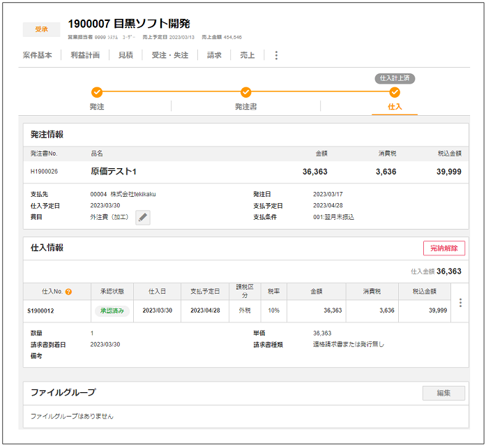Click the 税率 10% cell
The height and width of the screenshot is (448, 486).
coord(274,311)
